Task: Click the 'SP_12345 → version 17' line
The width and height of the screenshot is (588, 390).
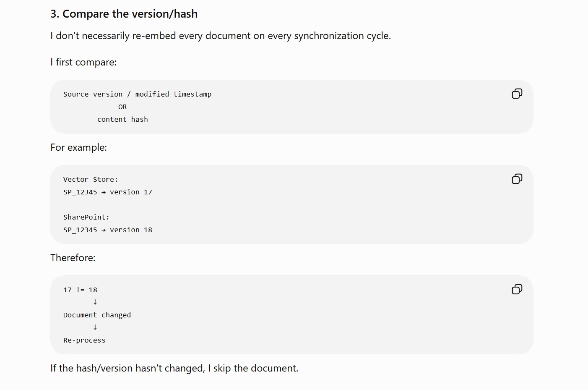Action: pos(108,192)
